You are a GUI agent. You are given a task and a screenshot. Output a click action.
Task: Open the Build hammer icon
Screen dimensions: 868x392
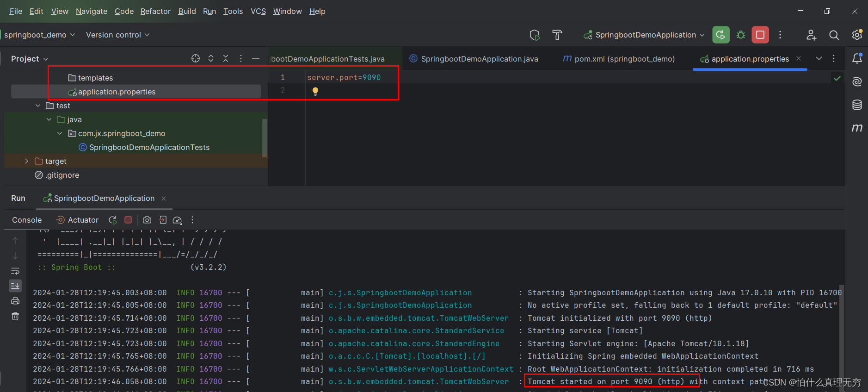coord(557,35)
